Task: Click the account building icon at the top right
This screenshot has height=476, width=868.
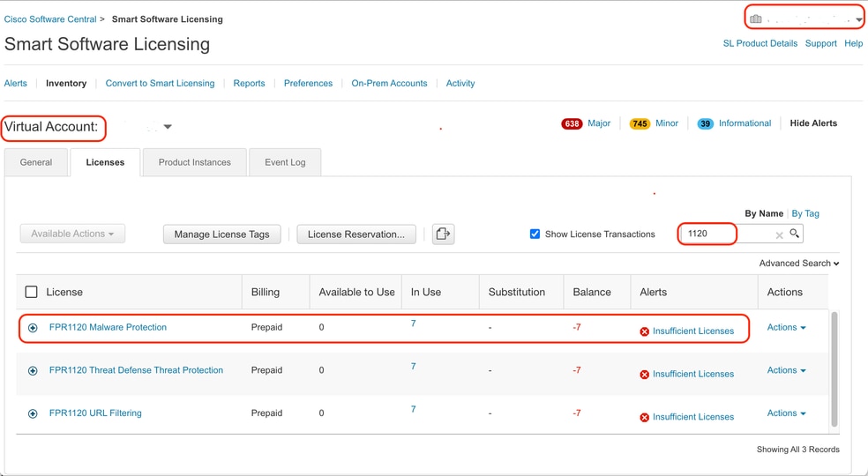Action: tap(756, 19)
